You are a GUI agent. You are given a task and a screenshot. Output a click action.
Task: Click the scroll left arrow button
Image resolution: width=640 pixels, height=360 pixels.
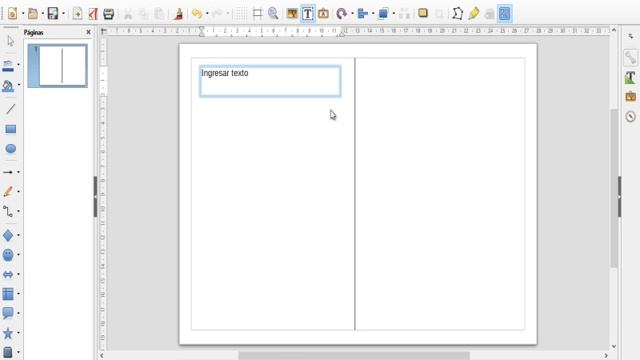(102, 356)
